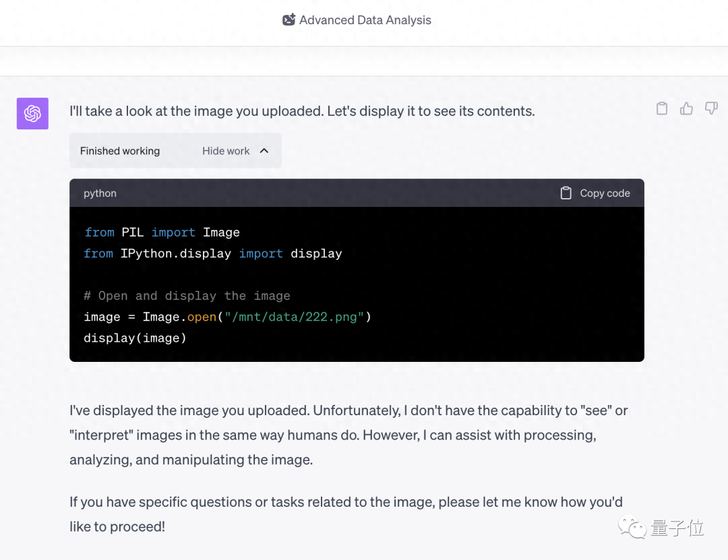Viewport: 728px width, 560px height.
Task: Click the clipboard icon in the code header
Action: 566,193
